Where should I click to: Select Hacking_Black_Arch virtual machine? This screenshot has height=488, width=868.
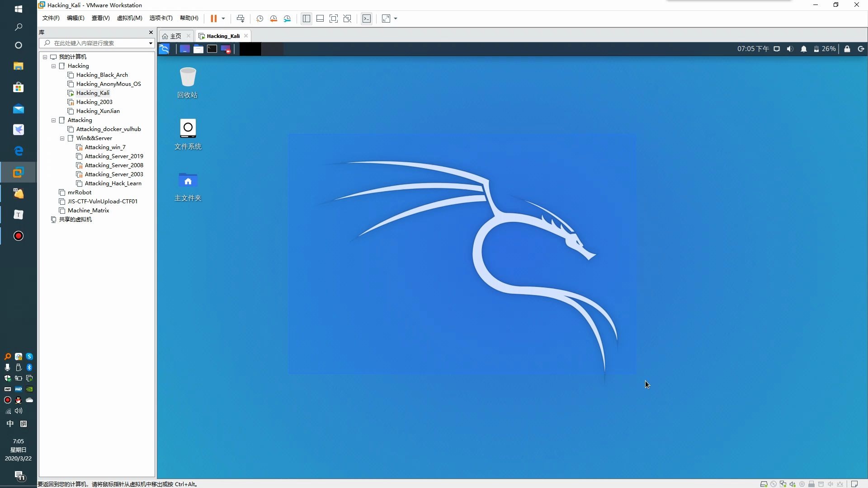[x=102, y=75]
